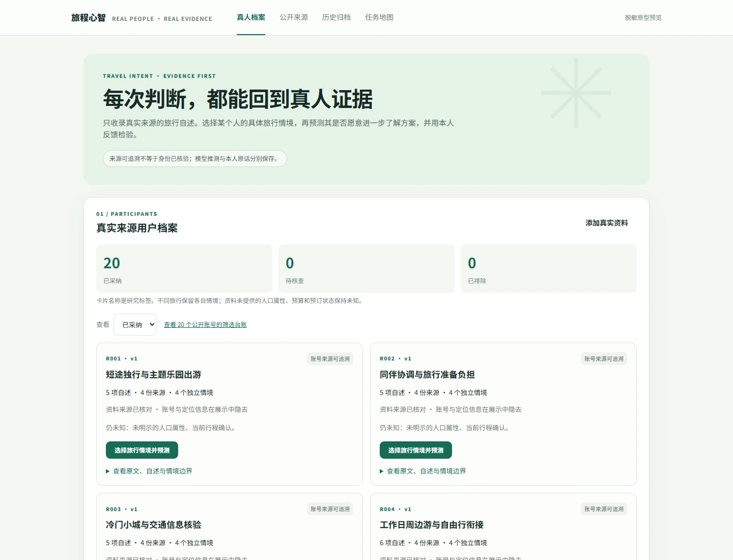Viewport: 733px width, 560px height.
Task: Click the 账号来源可追溯 badge on R001
Action: (x=330, y=359)
